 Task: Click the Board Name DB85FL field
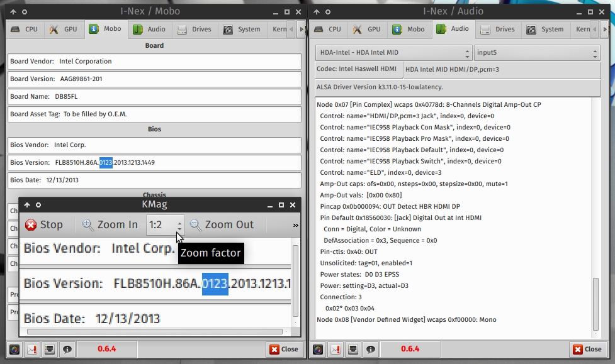pos(154,97)
